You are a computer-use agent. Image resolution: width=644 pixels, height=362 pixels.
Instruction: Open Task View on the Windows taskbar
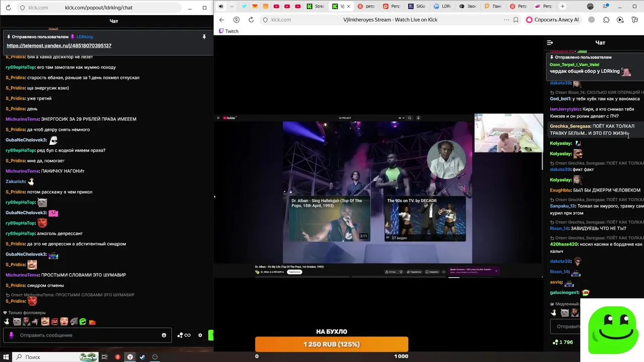coord(105,357)
